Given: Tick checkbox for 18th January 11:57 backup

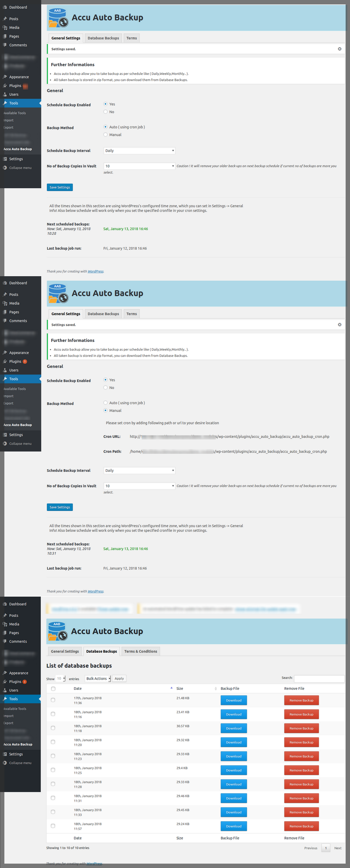Looking at the screenshot, I should point(53,826).
